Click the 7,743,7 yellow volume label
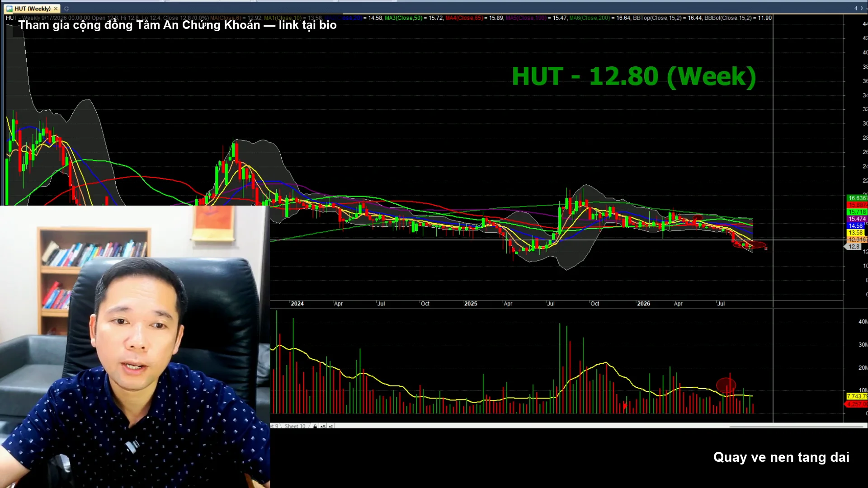Image resolution: width=868 pixels, height=488 pixels. click(x=857, y=396)
